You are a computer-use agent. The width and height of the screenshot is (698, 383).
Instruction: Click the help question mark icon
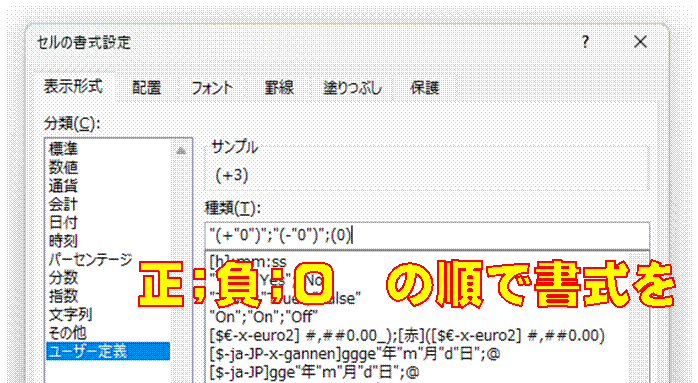(x=585, y=42)
